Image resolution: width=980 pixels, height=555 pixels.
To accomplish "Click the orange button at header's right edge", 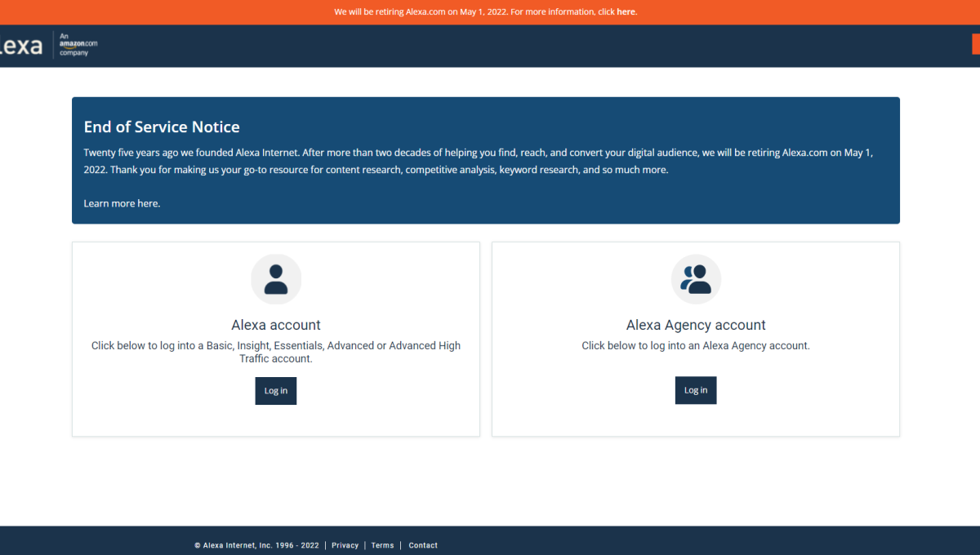I will tap(975, 44).
